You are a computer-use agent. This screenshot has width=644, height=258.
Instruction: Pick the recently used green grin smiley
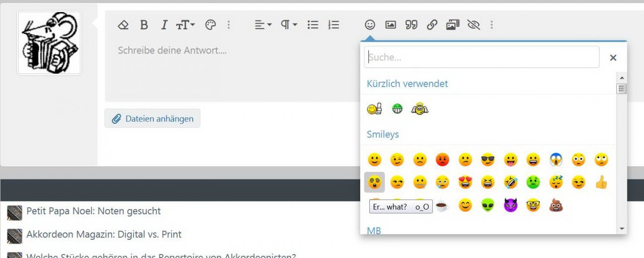coord(397,109)
